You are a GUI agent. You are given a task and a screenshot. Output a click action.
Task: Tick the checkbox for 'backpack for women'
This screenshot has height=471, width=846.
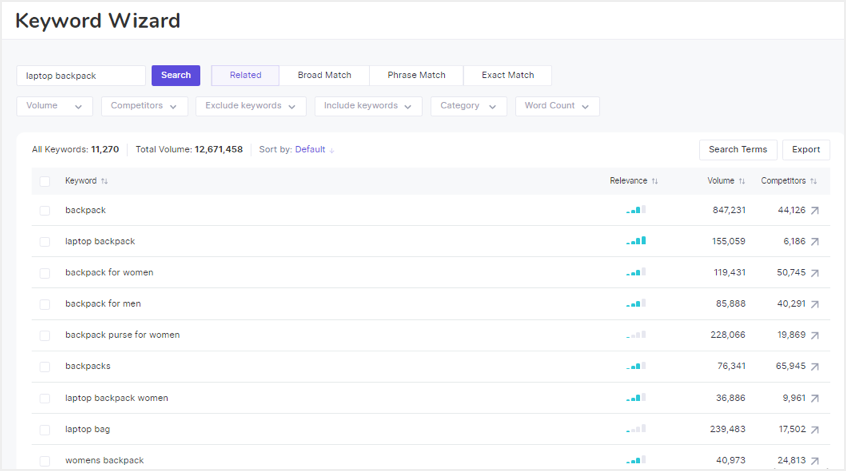click(44, 273)
